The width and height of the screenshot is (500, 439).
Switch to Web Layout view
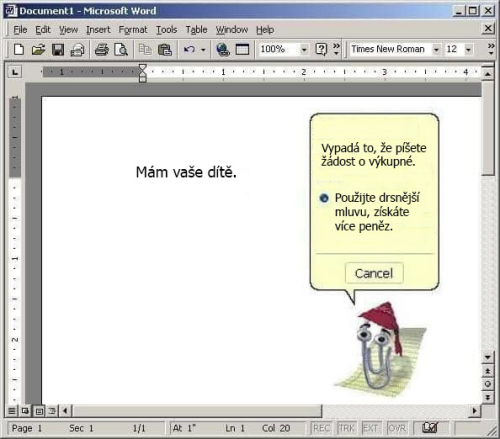coord(25,411)
